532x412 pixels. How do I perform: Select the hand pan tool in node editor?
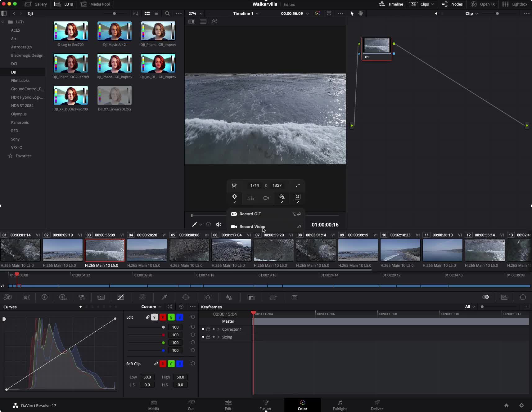click(x=361, y=13)
